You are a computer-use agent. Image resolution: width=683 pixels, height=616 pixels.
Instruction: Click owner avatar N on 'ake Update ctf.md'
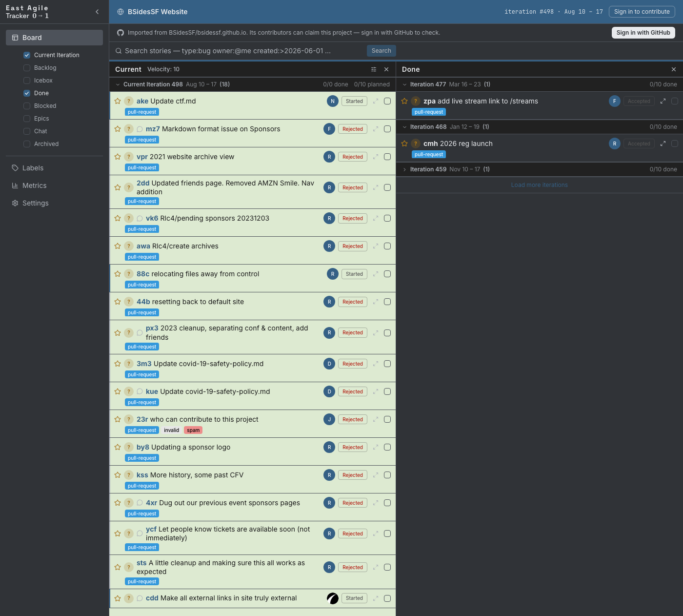tap(333, 101)
